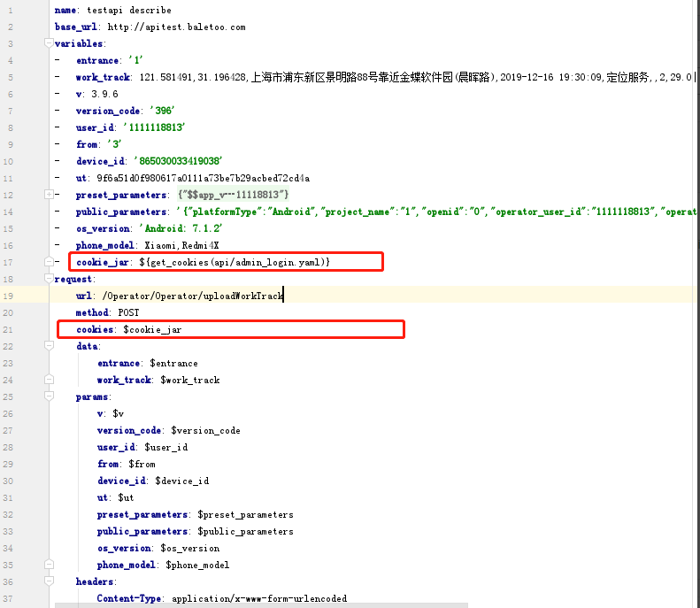Screen dimensions: 700x608
Task: Click the Content-Type value application/x-www-form-urlencoded
Action: click(259, 598)
